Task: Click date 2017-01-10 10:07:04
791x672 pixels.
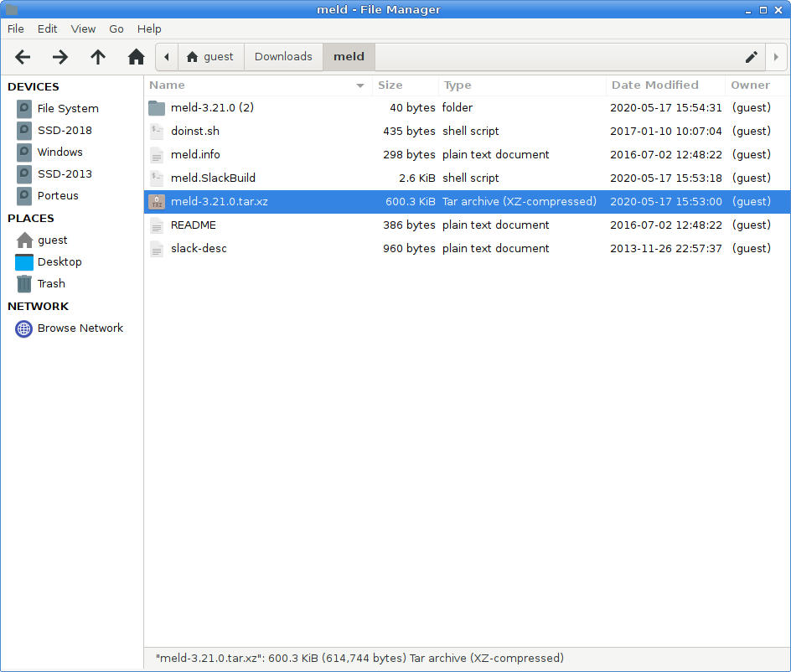Action: click(x=666, y=132)
